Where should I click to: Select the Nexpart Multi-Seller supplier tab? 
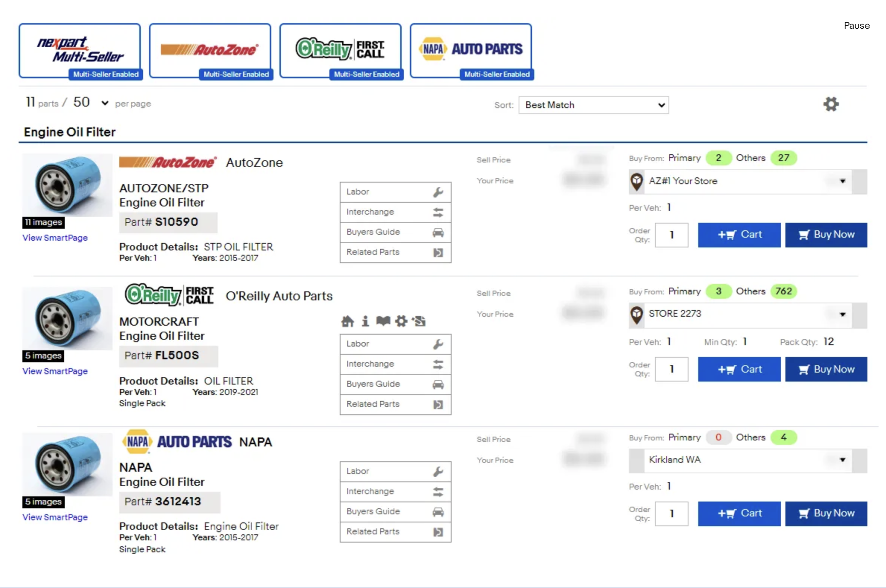tap(80, 51)
